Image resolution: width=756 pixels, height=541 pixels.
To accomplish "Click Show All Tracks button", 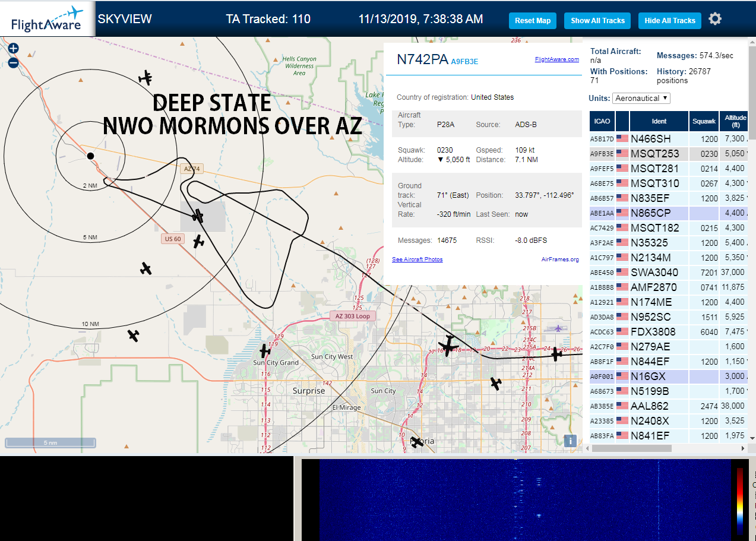I will pyautogui.click(x=598, y=20).
